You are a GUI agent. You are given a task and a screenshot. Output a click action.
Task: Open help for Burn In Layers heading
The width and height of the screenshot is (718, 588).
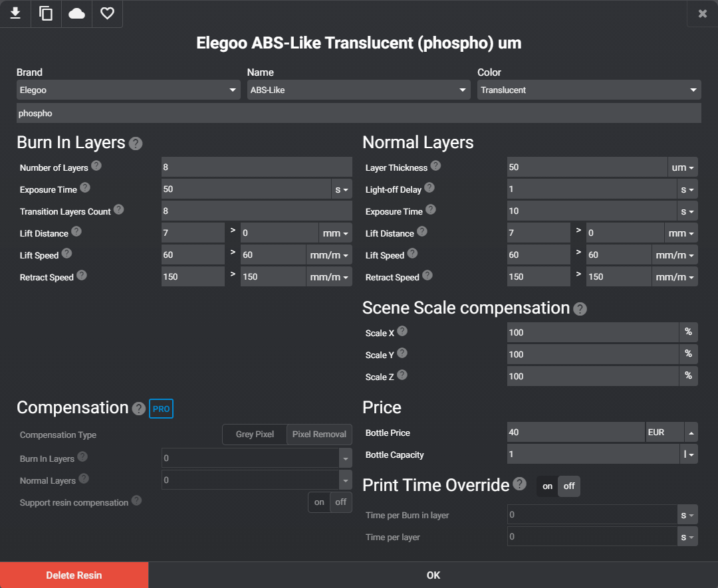click(136, 144)
